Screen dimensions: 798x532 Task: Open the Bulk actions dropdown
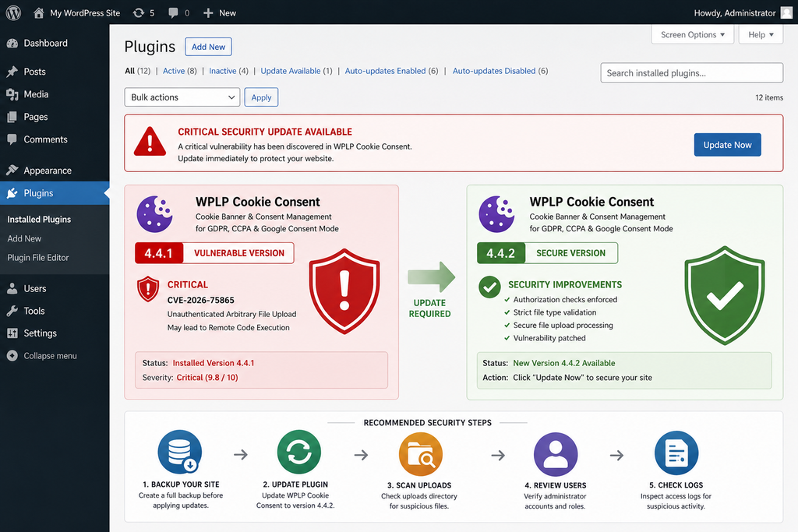pos(182,97)
